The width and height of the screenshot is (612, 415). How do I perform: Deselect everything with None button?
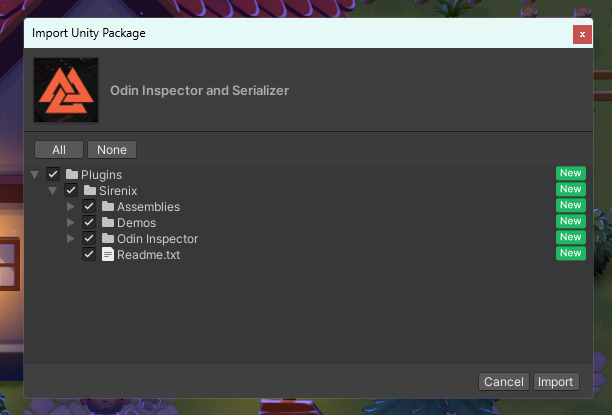pyautogui.click(x=112, y=150)
